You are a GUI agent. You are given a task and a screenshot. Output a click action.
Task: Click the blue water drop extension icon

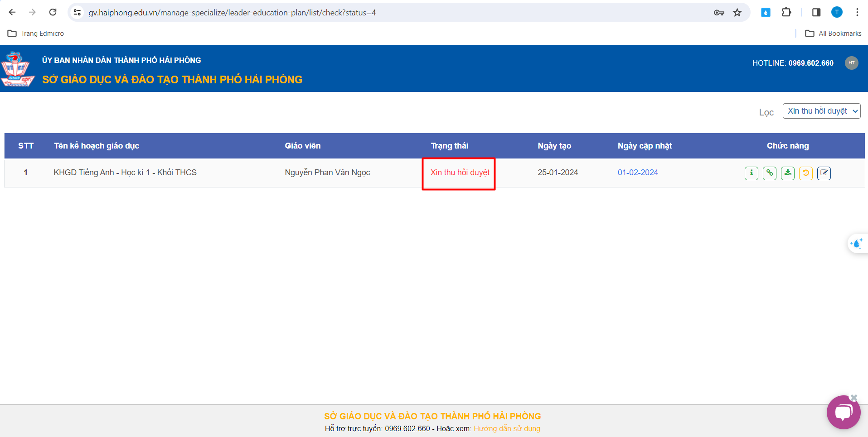(x=766, y=13)
